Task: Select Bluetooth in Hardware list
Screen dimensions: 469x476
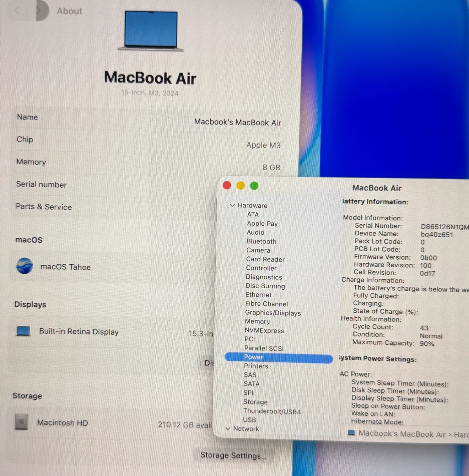Action: (x=262, y=241)
